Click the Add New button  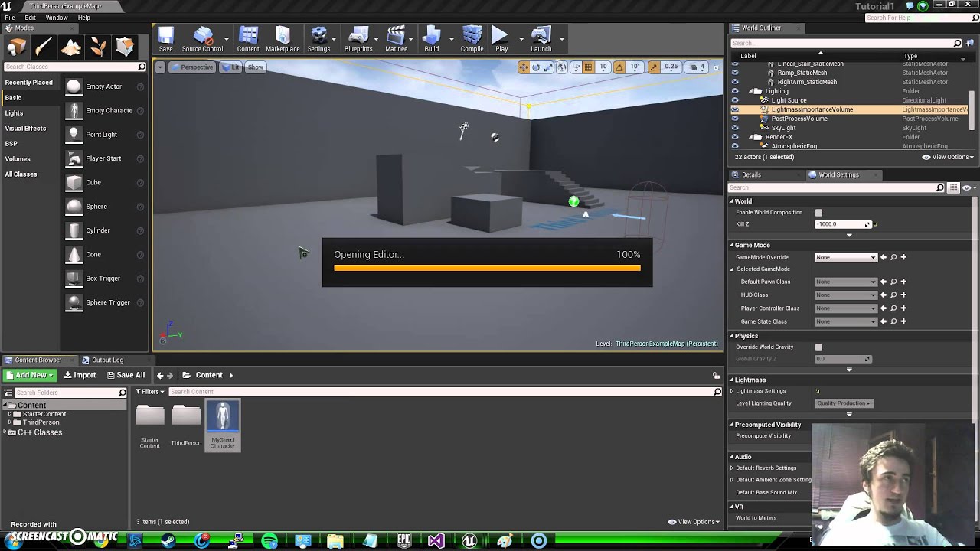pyautogui.click(x=29, y=375)
